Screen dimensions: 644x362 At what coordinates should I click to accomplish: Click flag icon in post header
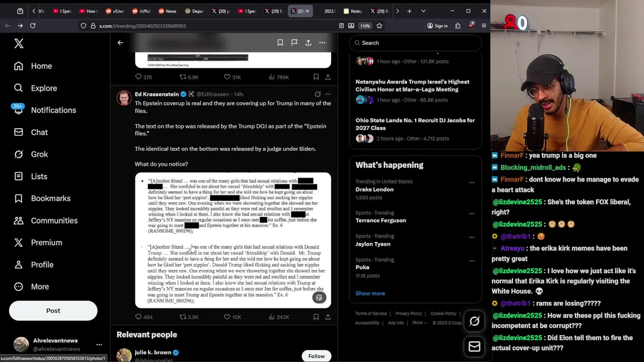coord(294,43)
